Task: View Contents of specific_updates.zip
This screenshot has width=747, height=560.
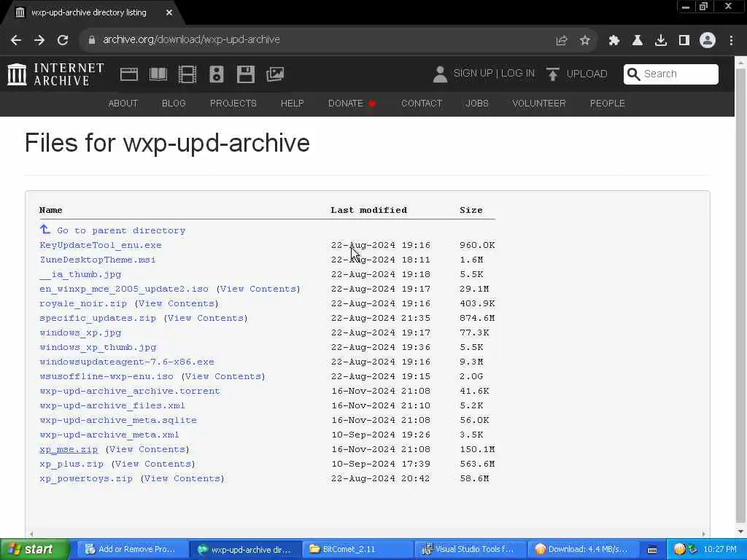Action: [206, 318]
